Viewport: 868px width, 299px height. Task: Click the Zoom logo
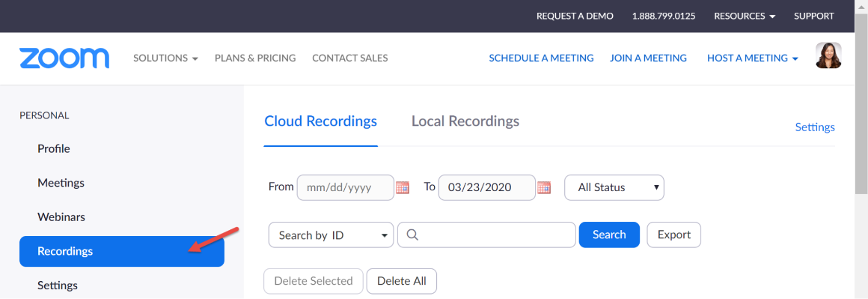coord(64,58)
